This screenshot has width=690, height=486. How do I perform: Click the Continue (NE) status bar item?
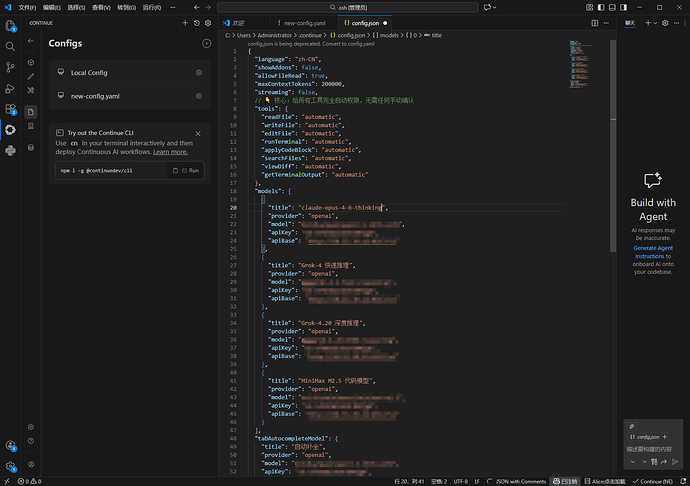pos(653,481)
